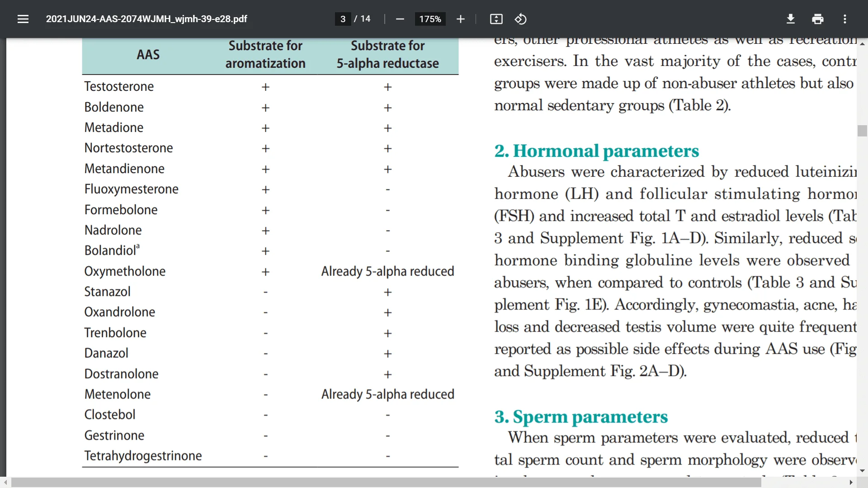Click the scroll right arrow

click(x=850, y=483)
